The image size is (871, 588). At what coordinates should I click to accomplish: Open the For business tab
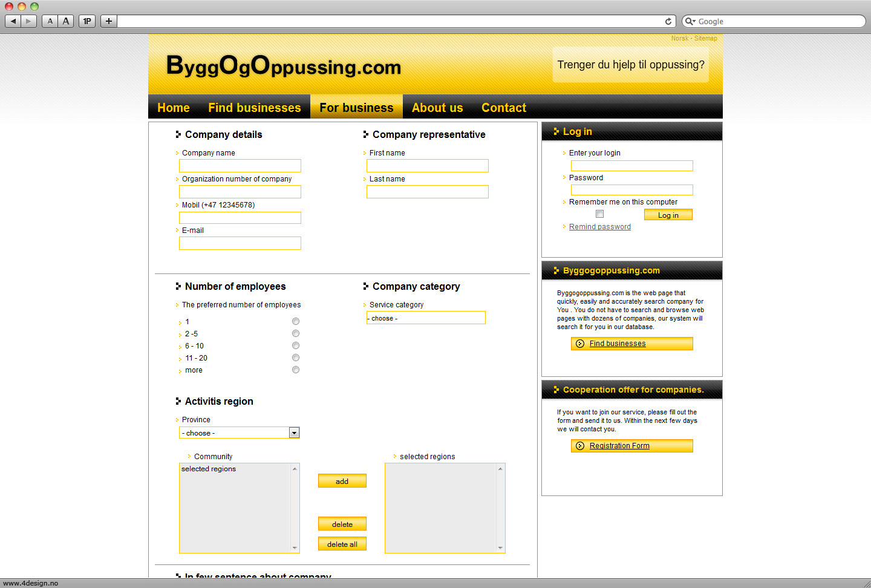pyautogui.click(x=357, y=108)
